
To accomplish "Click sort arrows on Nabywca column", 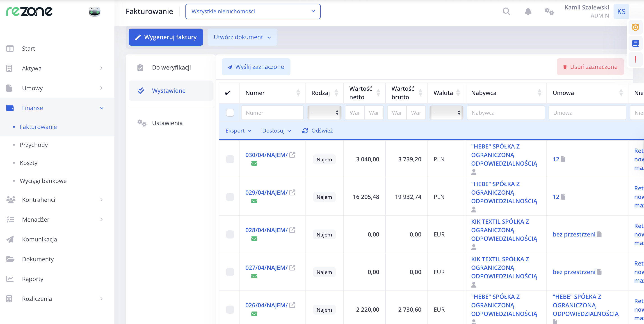I will pyautogui.click(x=539, y=93).
